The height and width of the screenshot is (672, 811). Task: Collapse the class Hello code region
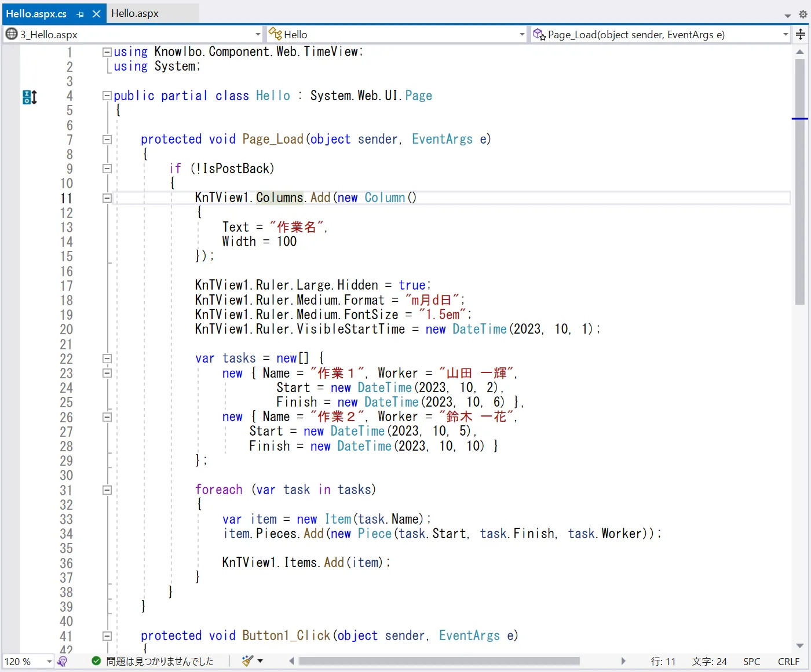click(x=107, y=95)
